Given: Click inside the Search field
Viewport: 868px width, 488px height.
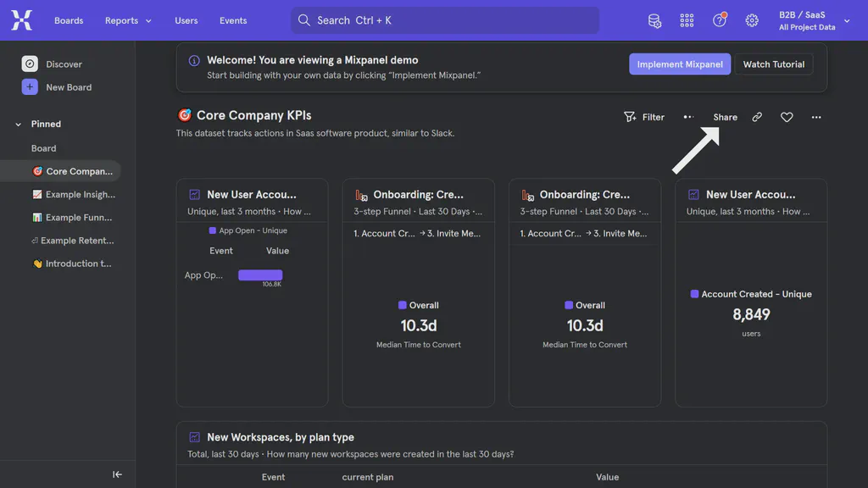Looking at the screenshot, I should click(444, 19).
